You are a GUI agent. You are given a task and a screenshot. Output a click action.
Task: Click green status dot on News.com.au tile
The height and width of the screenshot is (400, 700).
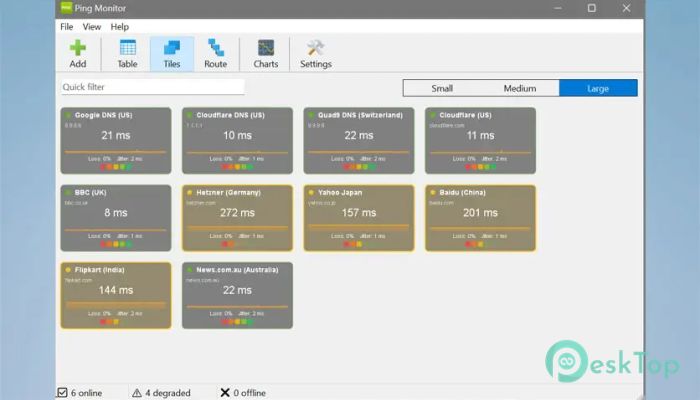[x=189, y=270]
